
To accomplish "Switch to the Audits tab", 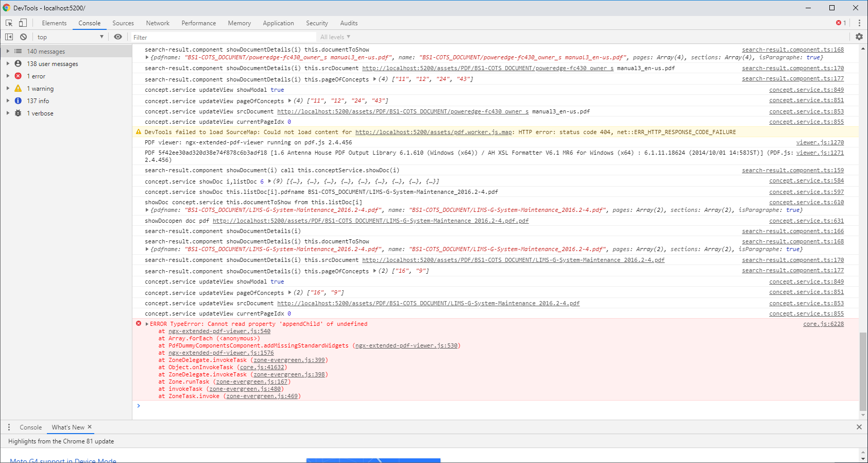I will tap(349, 23).
